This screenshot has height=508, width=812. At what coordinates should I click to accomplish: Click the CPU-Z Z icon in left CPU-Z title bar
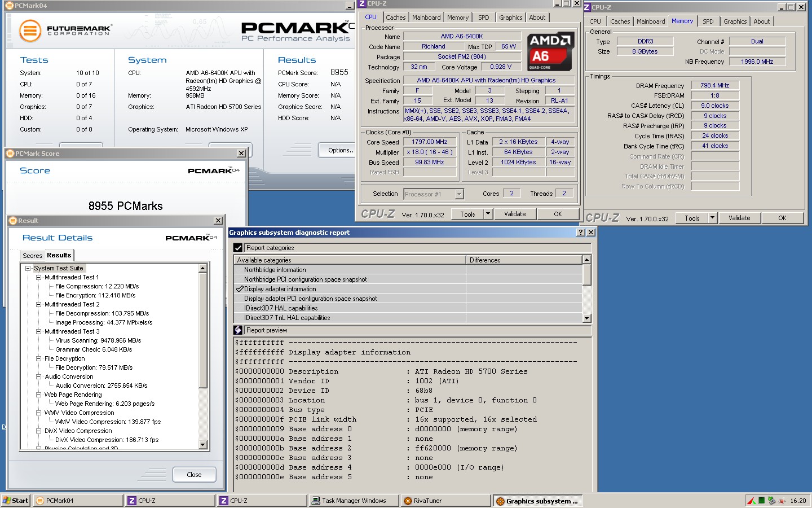[x=363, y=3]
